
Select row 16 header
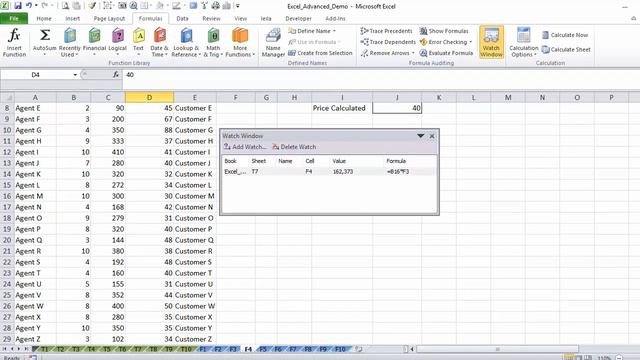pyautogui.click(x=7, y=196)
